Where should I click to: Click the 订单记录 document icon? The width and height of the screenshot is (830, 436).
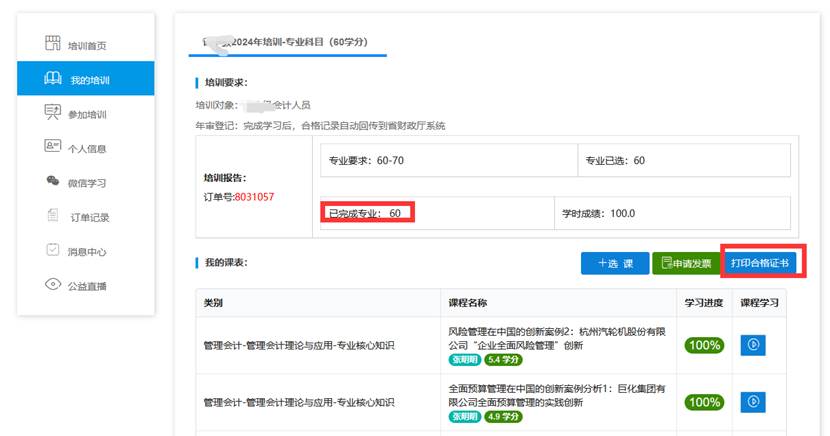point(53,216)
